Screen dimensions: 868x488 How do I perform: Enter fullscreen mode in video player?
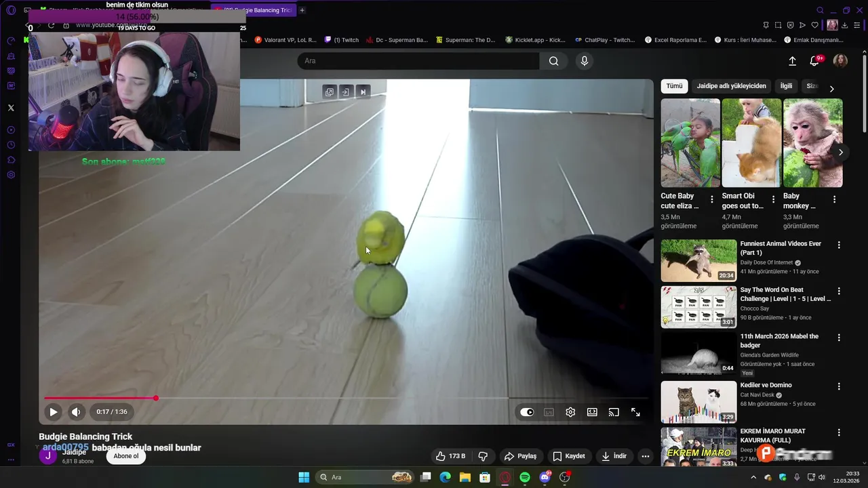[635, 412]
